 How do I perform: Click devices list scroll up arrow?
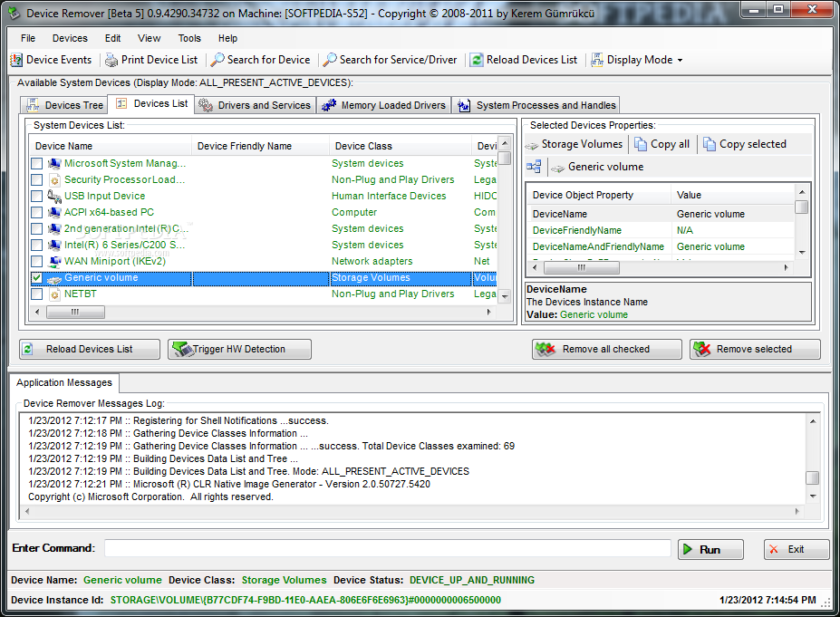[505, 143]
